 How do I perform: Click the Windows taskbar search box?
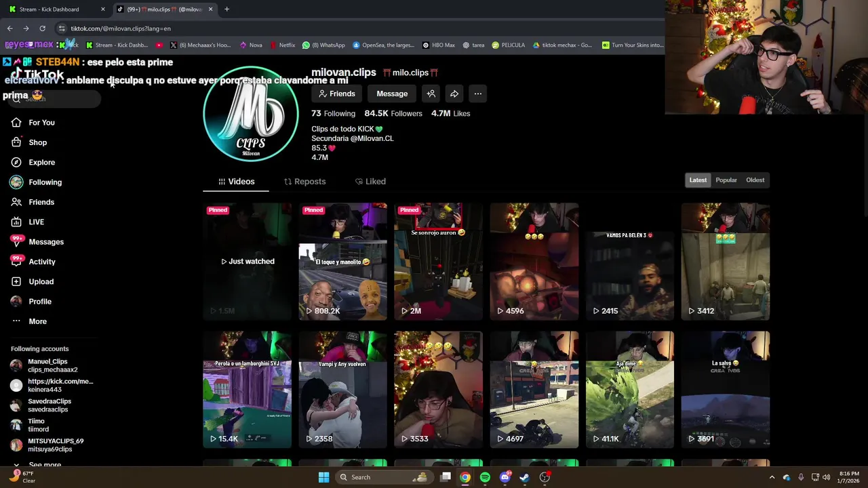tap(386, 477)
